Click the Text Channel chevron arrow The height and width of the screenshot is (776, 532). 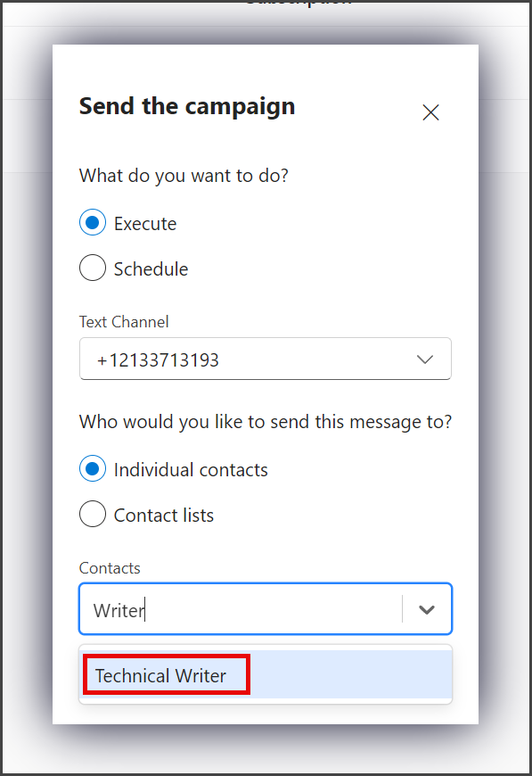pos(425,359)
